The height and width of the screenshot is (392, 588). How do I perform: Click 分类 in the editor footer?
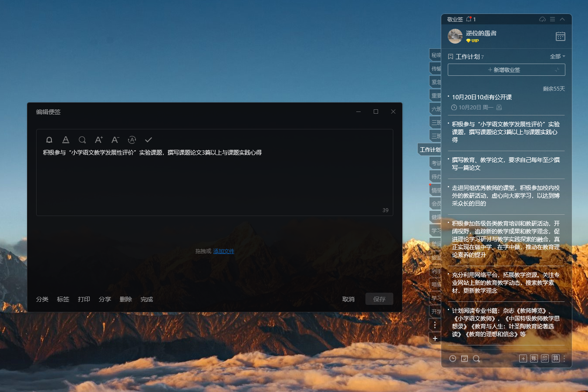[x=42, y=299]
